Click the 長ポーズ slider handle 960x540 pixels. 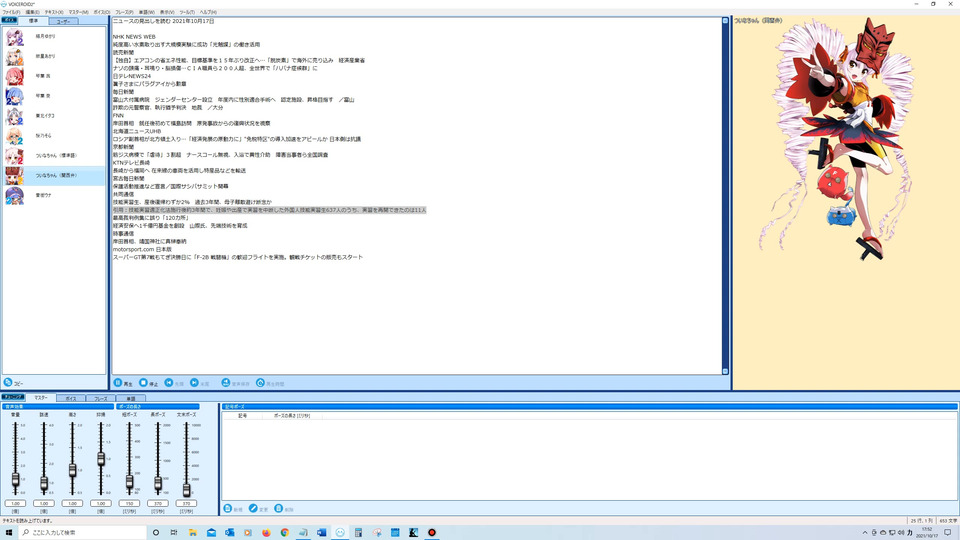point(158,484)
